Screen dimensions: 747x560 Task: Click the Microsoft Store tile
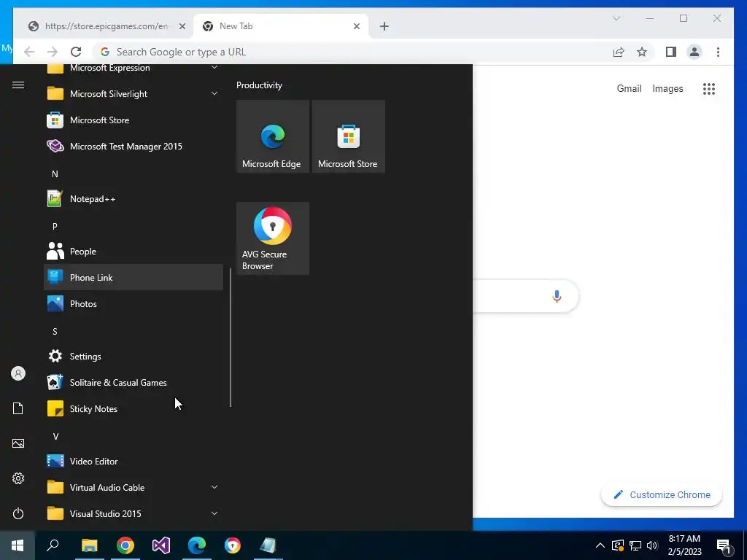pyautogui.click(x=348, y=136)
